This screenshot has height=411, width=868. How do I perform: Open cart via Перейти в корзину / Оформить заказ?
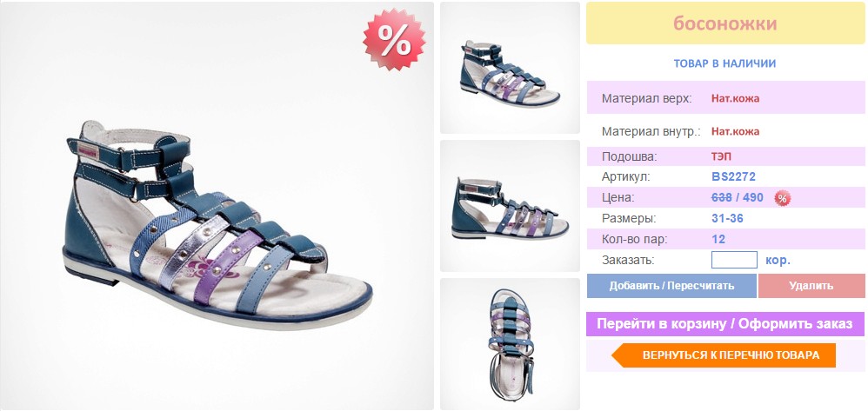point(725,324)
